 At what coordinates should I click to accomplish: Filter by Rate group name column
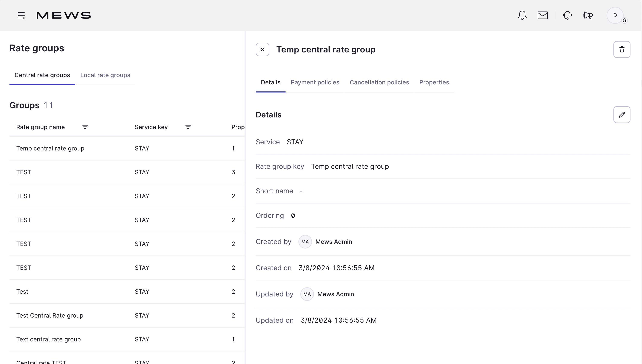coord(85,127)
